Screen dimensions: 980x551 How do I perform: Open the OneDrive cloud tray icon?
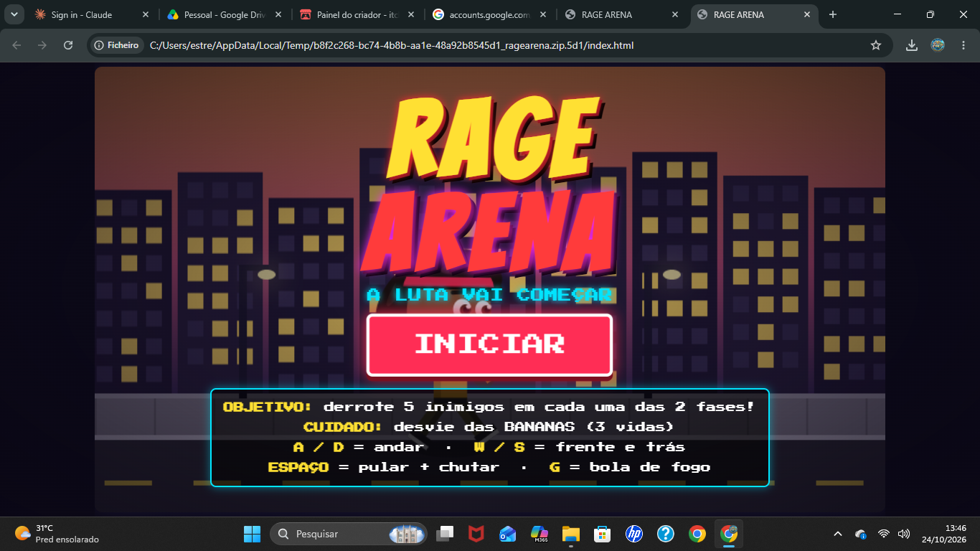[x=861, y=534]
